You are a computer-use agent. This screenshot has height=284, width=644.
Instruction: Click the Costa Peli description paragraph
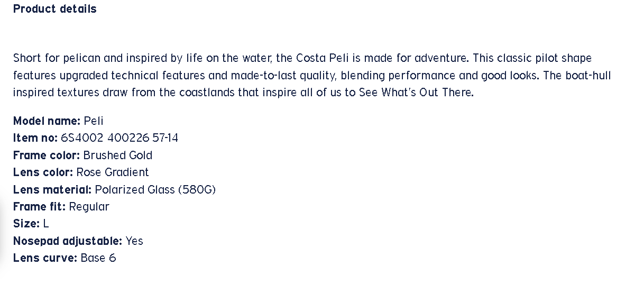[x=312, y=75]
